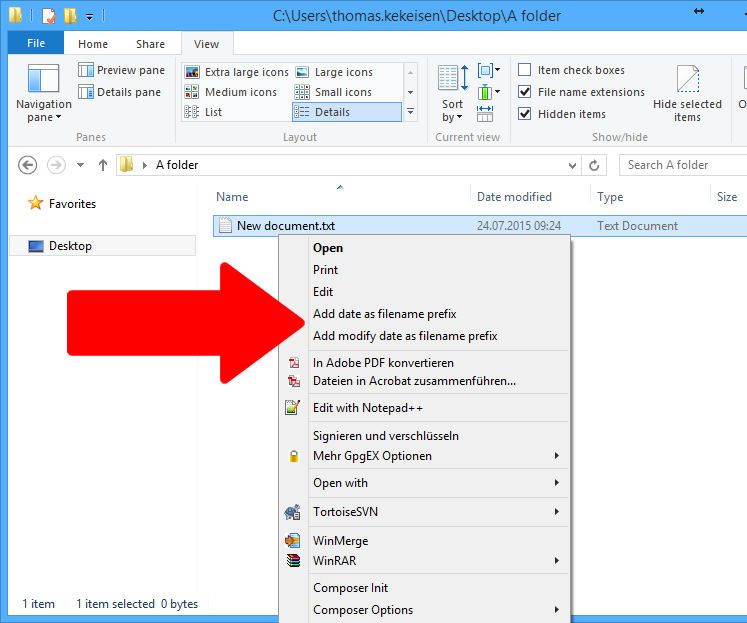Choose Edit with Notepad++
The width and height of the screenshot is (747, 623).
[368, 408]
